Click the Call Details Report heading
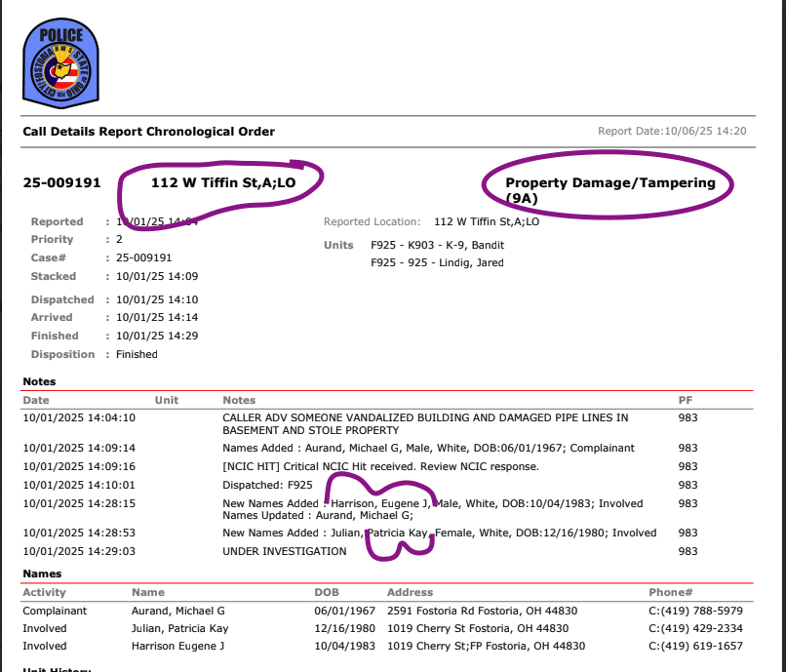 point(149,132)
